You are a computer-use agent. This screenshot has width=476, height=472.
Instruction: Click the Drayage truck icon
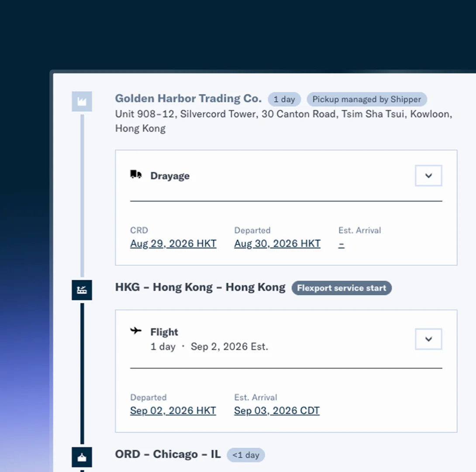136,175
